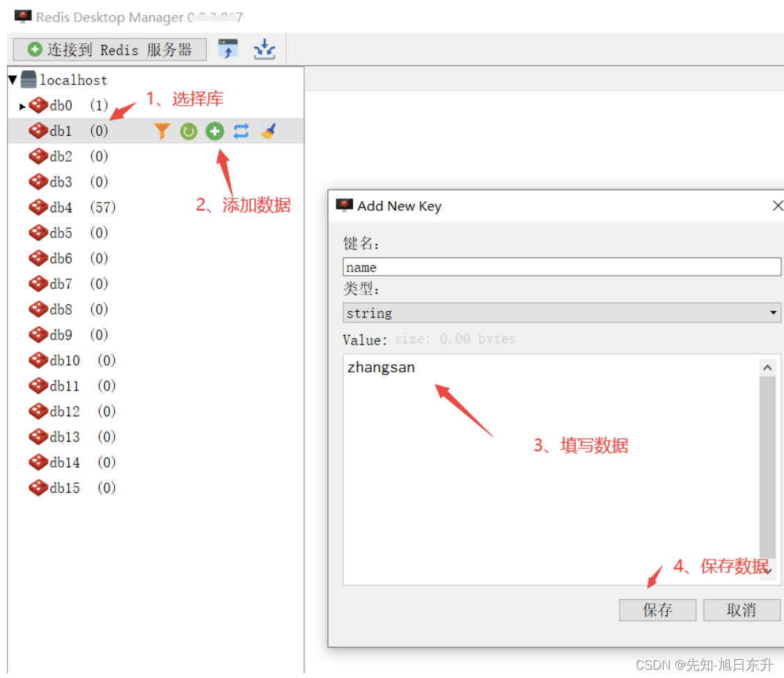
Task: Click the green plus on connect button
Action: point(35,49)
